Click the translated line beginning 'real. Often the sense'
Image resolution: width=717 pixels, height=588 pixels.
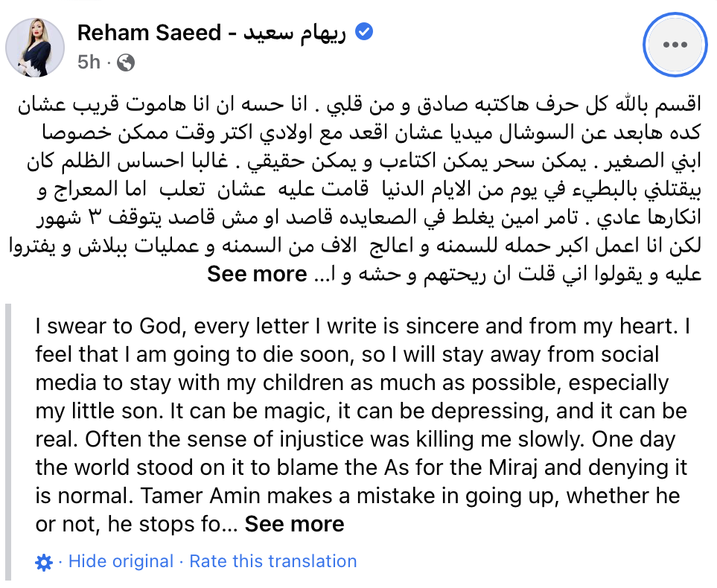tap(355, 439)
